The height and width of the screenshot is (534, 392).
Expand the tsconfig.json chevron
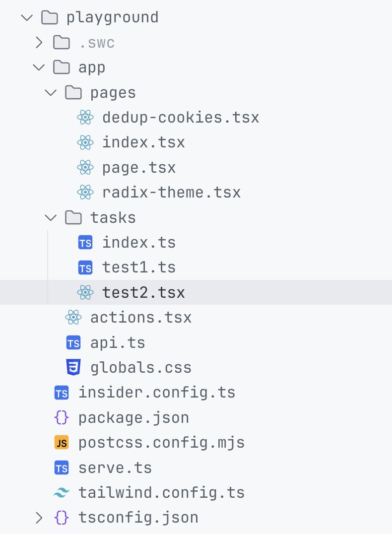pyautogui.click(x=39, y=518)
